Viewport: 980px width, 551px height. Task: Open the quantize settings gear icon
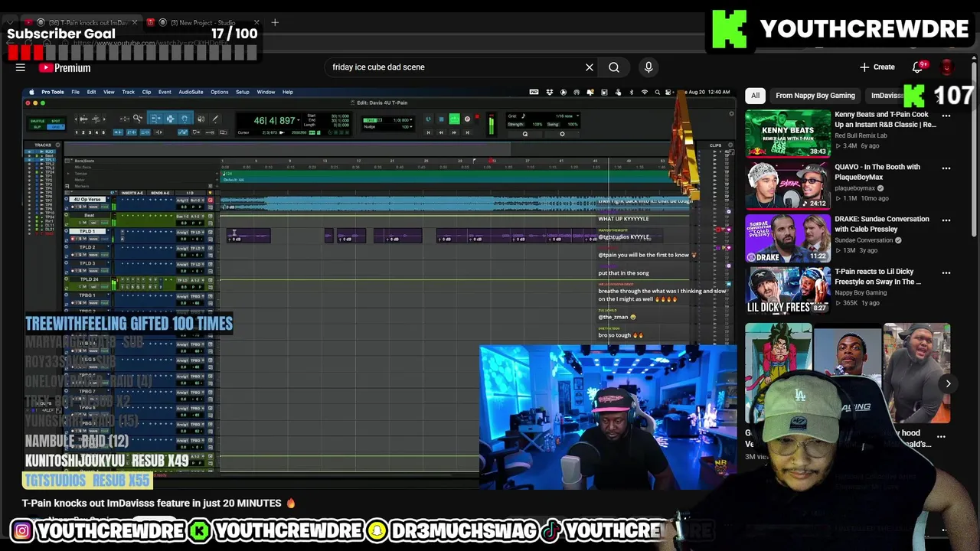[x=562, y=134]
